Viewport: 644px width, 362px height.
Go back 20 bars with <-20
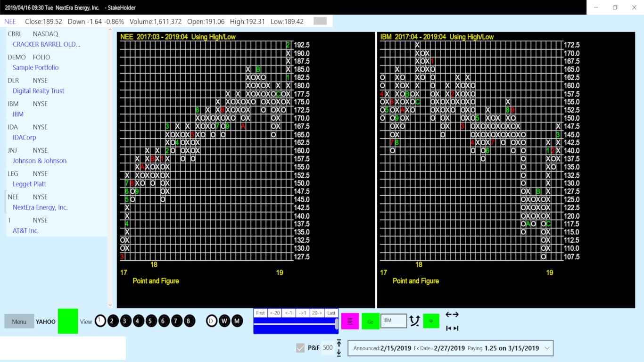tap(274, 313)
